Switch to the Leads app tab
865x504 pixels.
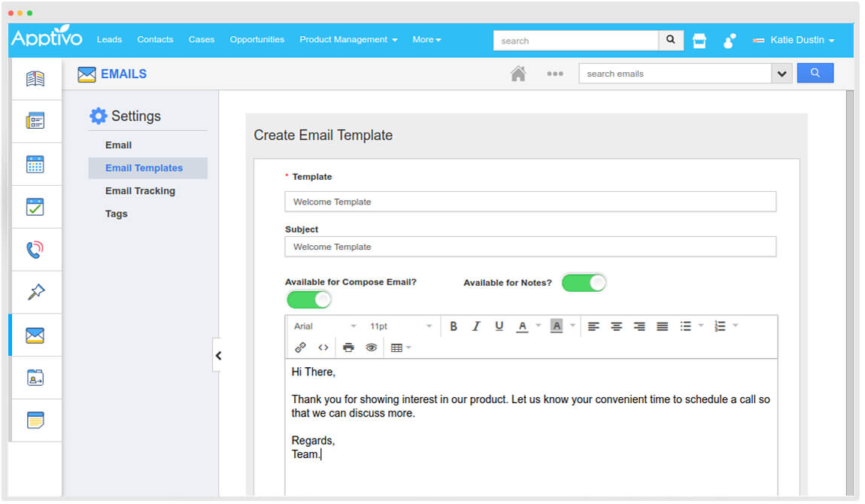click(109, 39)
